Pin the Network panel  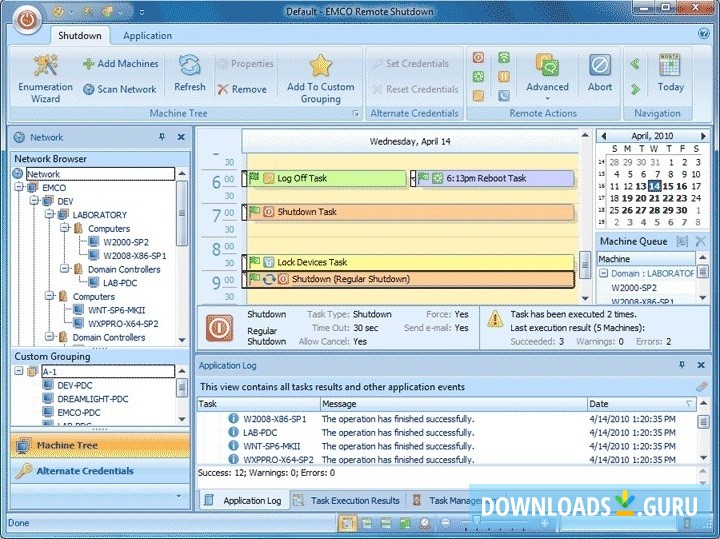click(162, 137)
